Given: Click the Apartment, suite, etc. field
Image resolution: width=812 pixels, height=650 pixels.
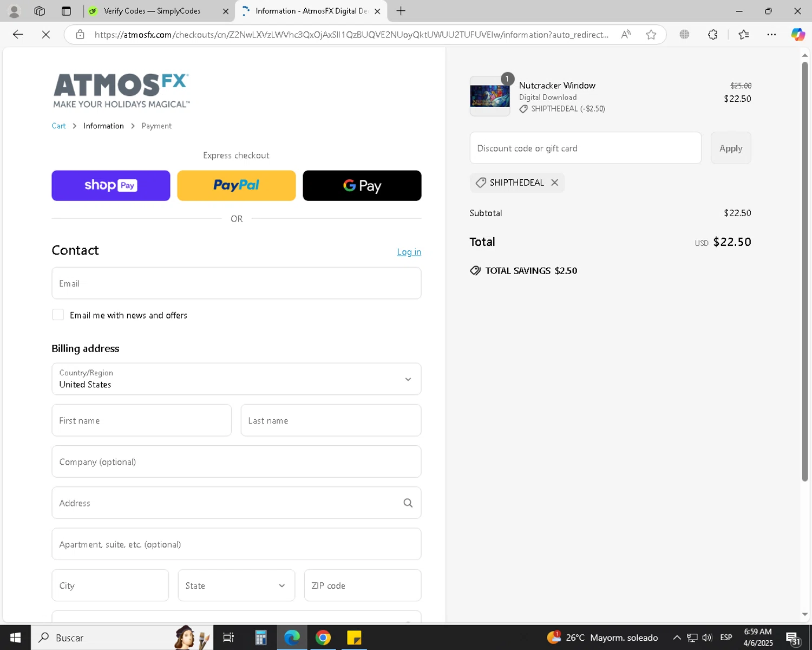Looking at the screenshot, I should (x=237, y=544).
